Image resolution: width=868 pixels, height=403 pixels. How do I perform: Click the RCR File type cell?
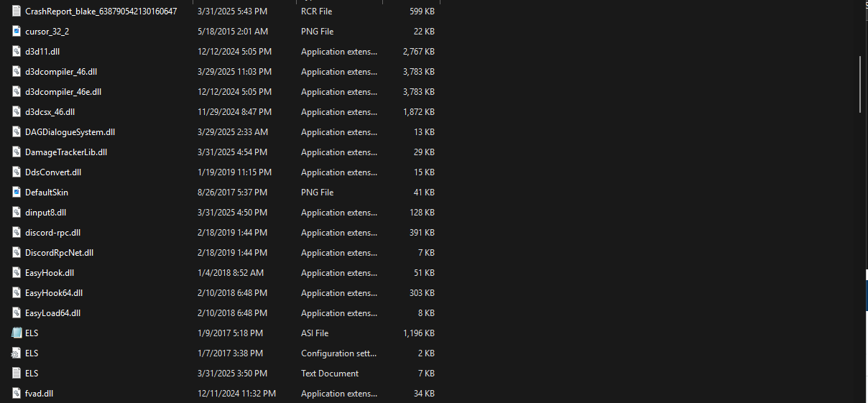click(317, 11)
